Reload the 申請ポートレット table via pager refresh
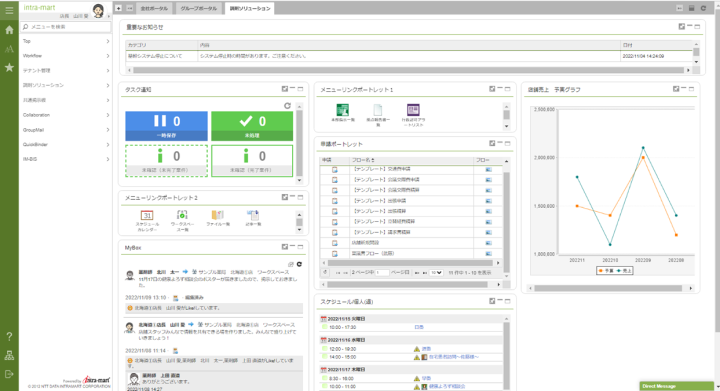 326,272
